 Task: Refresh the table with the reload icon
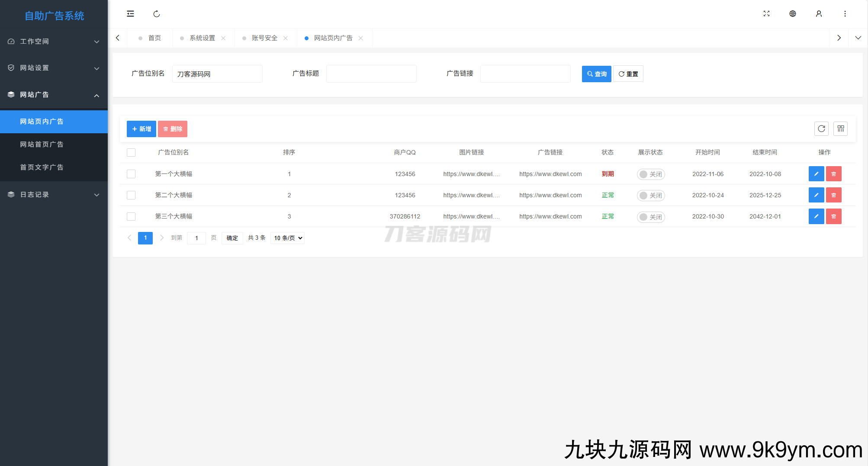click(821, 129)
